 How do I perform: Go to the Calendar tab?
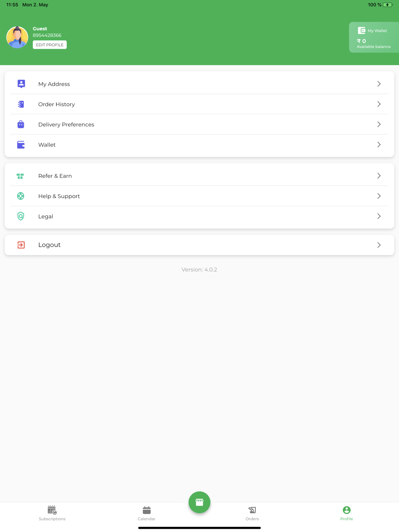coord(146,513)
